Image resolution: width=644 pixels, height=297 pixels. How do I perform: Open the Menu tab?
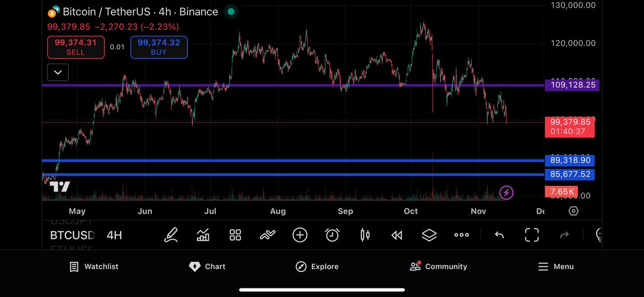click(x=556, y=266)
